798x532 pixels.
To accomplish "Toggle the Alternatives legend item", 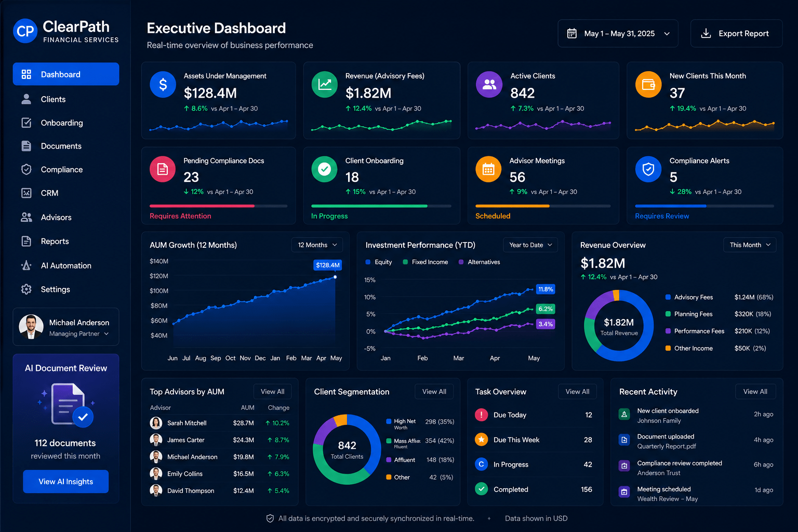I will point(479,262).
